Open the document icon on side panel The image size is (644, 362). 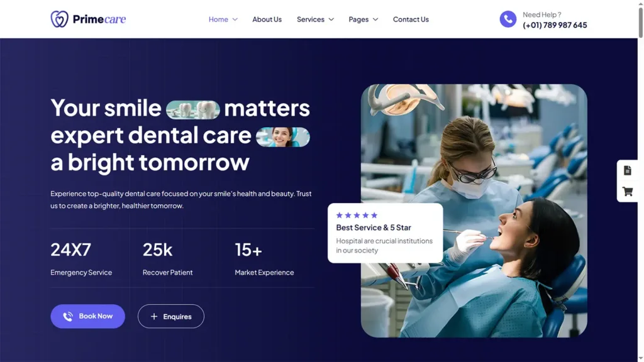coord(627,170)
